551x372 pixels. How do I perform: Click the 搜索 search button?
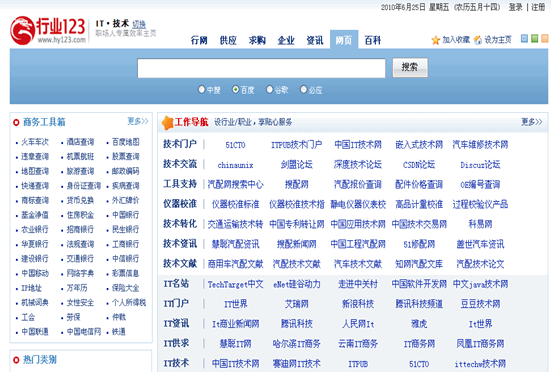coord(410,67)
